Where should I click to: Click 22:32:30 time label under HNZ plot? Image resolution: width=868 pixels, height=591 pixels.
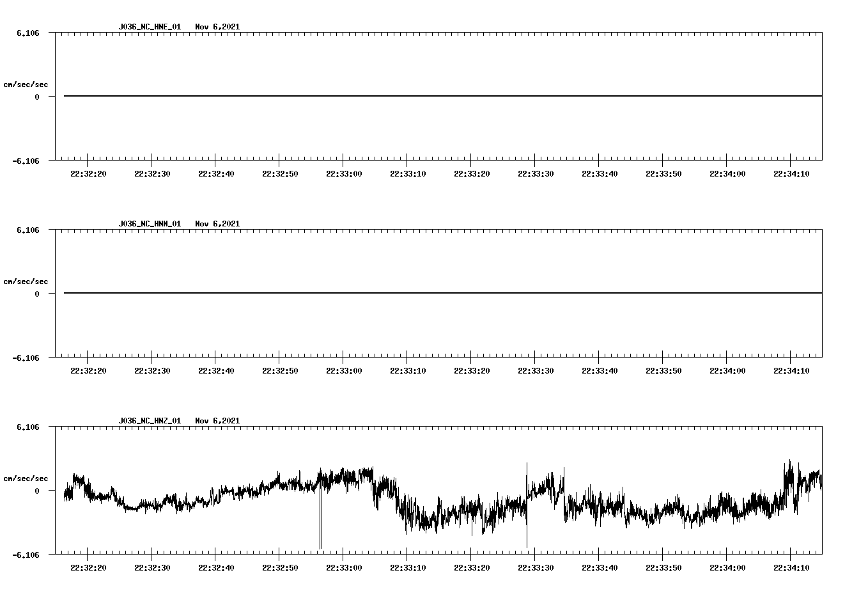coord(152,568)
